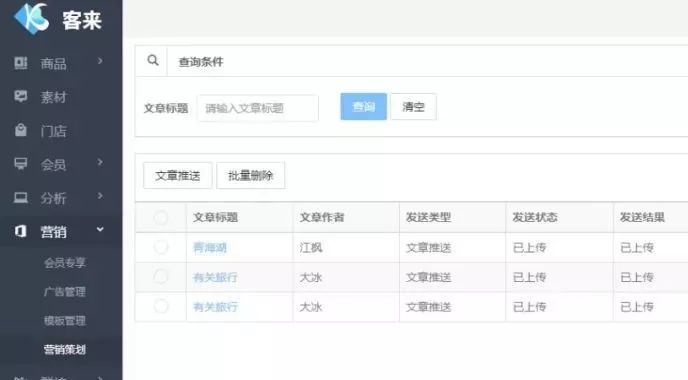Click the 发送类型 column header

[429, 217]
